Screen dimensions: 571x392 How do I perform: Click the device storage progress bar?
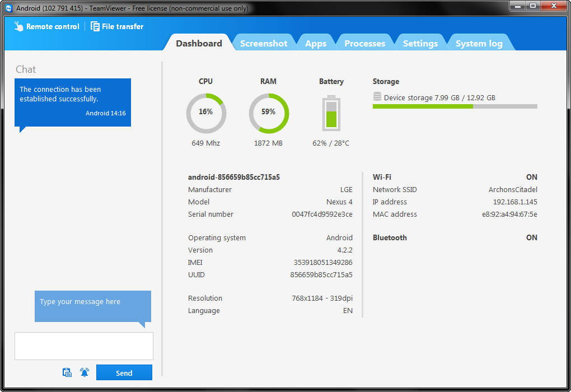[x=455, y=106]
